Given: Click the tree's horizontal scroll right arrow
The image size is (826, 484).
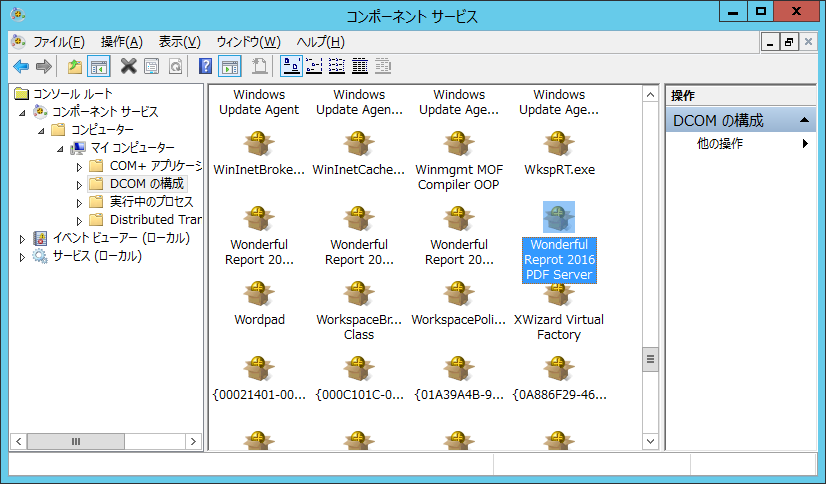Looking at the screenshot, I should point(193,441).
